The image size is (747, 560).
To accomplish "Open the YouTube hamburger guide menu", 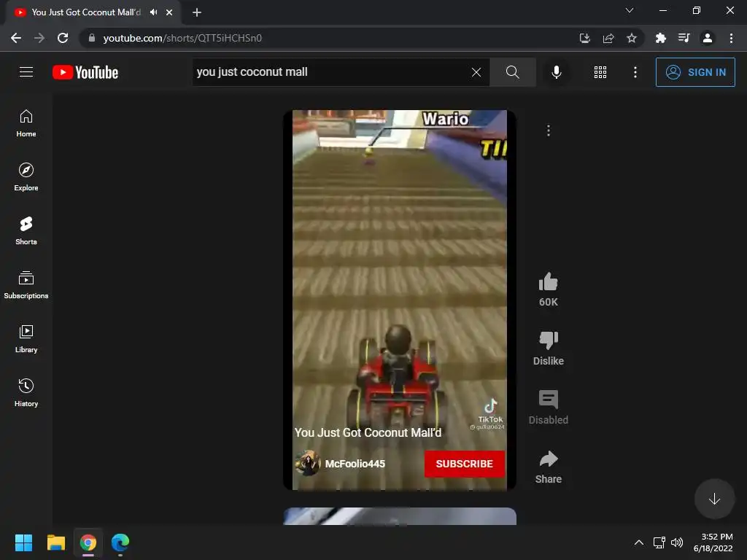I will pos(26,72).
